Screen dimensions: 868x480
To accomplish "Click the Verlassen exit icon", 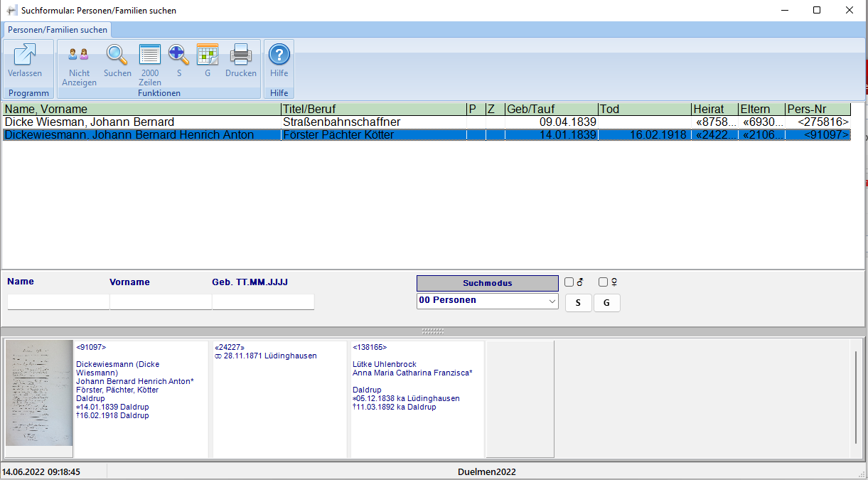I will 25,55.
